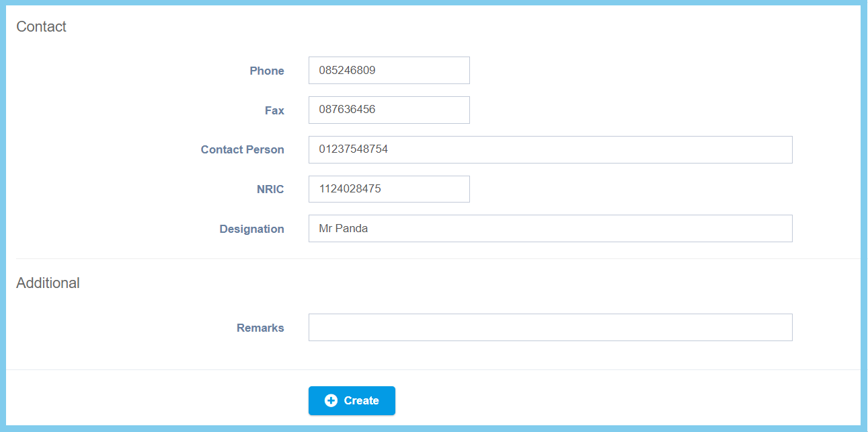
Task: Click the plus icon on Create button
Action: coord(331,400)
